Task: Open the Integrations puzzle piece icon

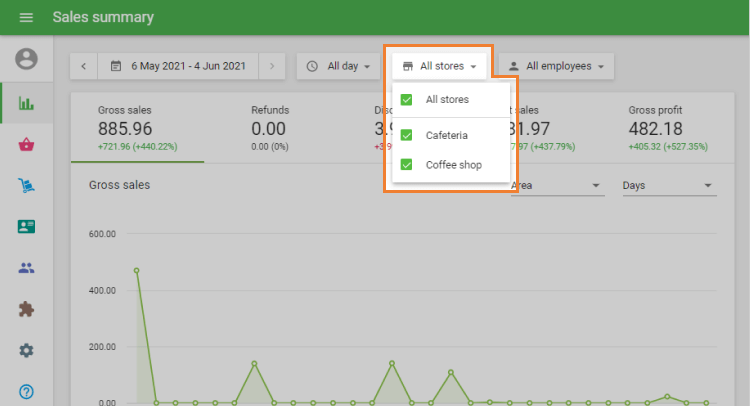Action: (26, 309)
